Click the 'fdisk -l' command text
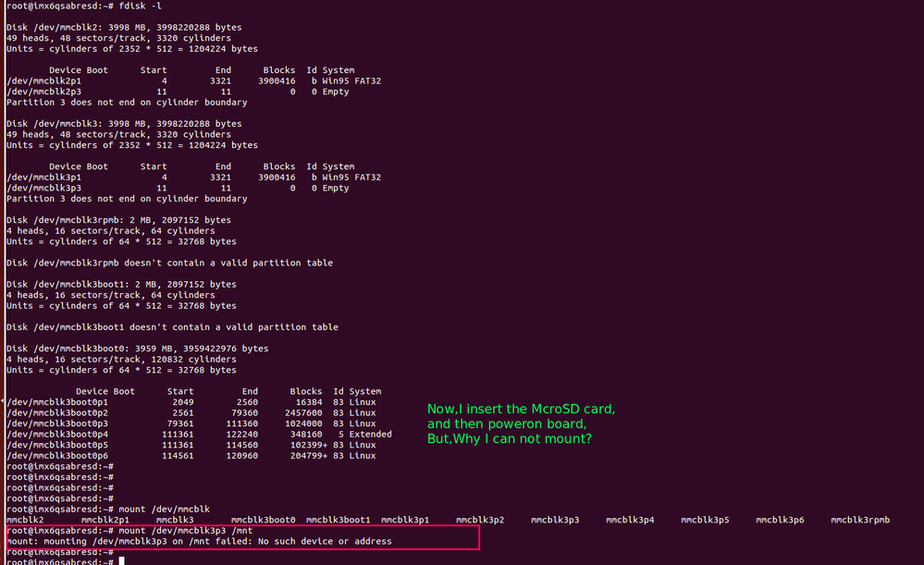This screenshot has width=924, height=565. [x=141, y=6]
